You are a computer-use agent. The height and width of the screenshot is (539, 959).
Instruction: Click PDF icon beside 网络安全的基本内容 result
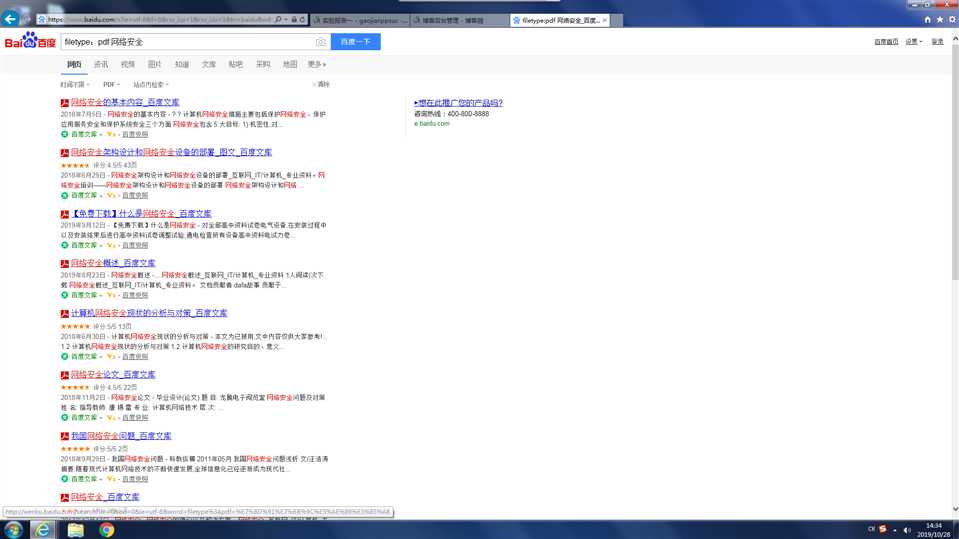pos(64,103)
